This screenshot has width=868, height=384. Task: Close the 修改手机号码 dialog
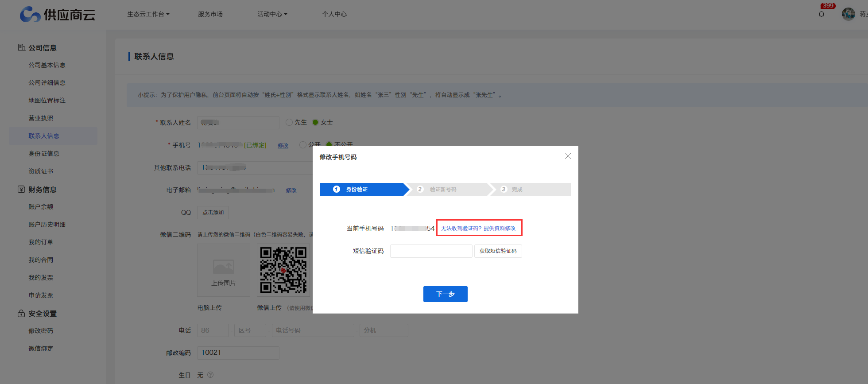pyautogui.click(x=568, y=156)
